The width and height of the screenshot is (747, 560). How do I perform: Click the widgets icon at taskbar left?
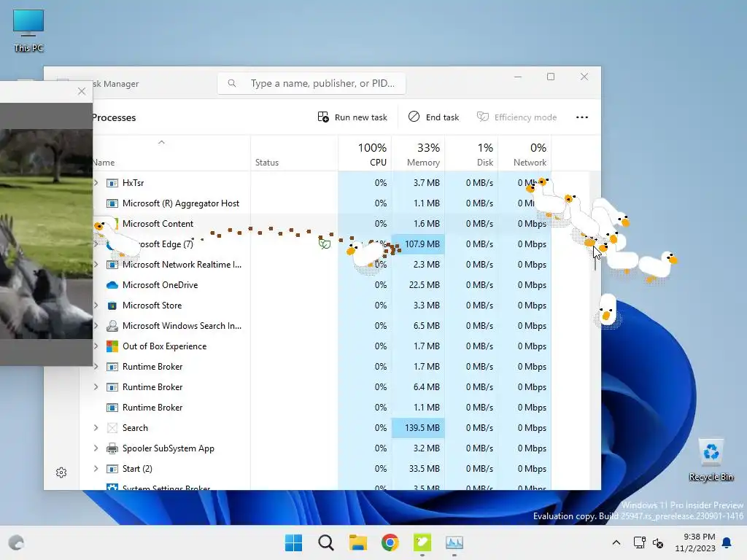[x=16, y=542]
